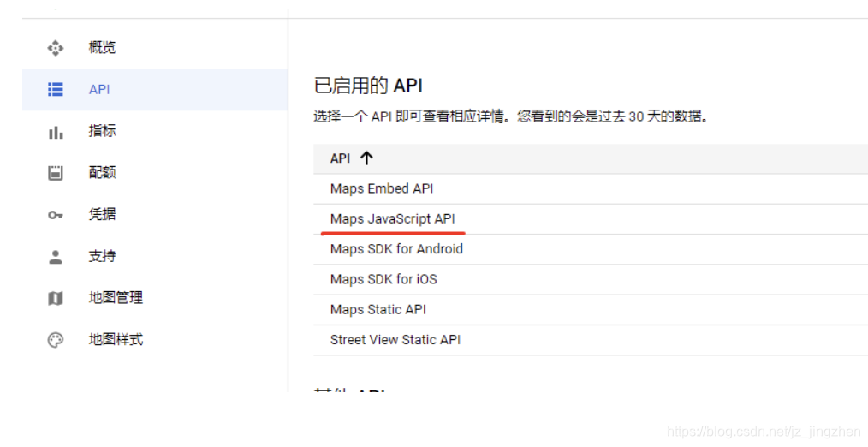
Task: Sort by API column arrow
Action: (366, 158)
